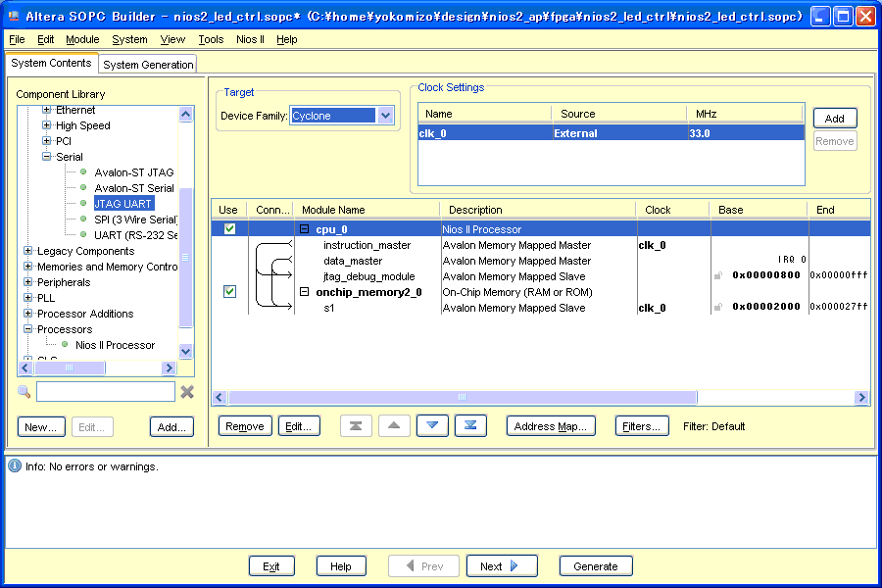Collapse the onchip_memory2_0 module row

305,292
